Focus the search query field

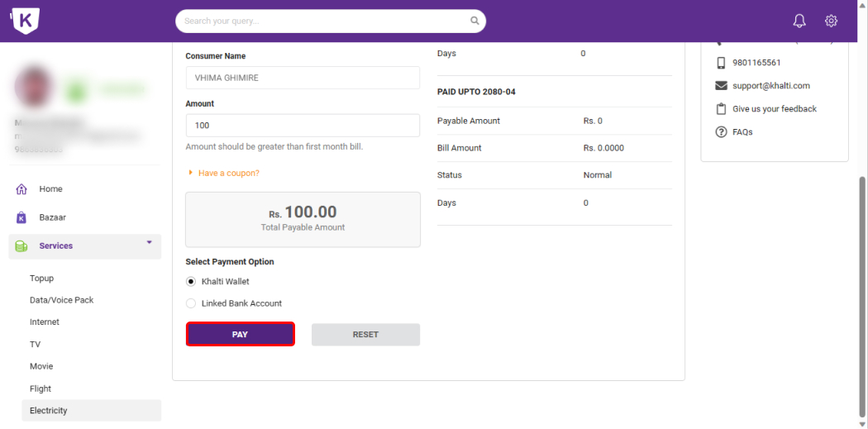[331, 21]
